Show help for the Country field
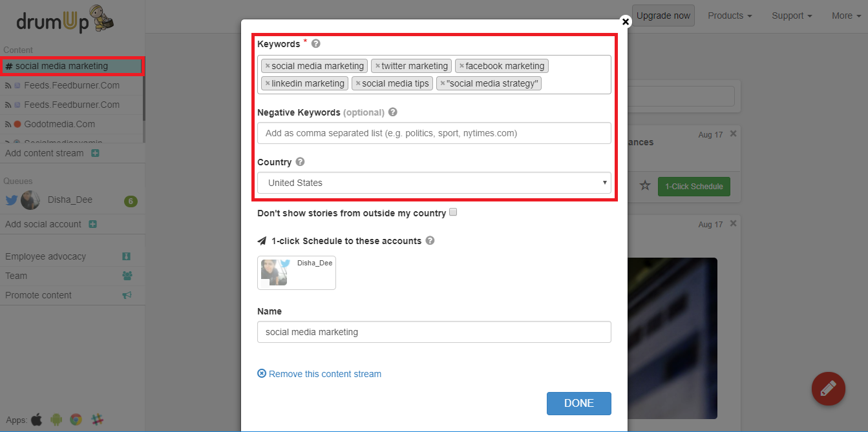Image resolution: width=868 pixels, height=432 pixels. click(x=300, y=162)
